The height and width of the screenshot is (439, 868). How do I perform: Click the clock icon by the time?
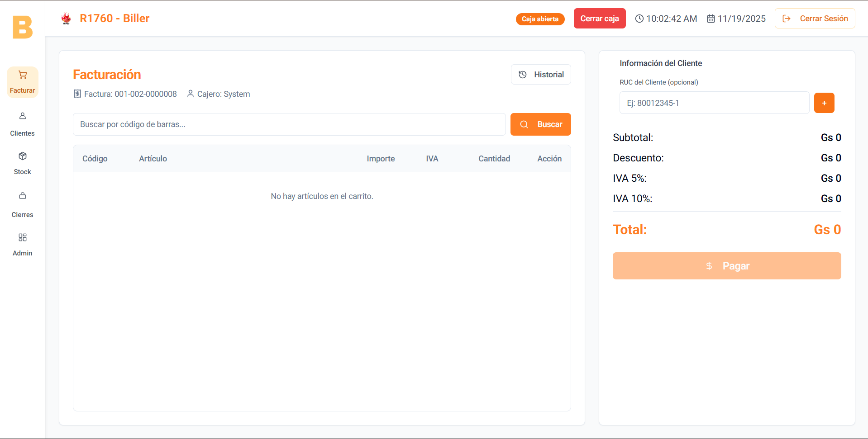click(x=639, y=19)
